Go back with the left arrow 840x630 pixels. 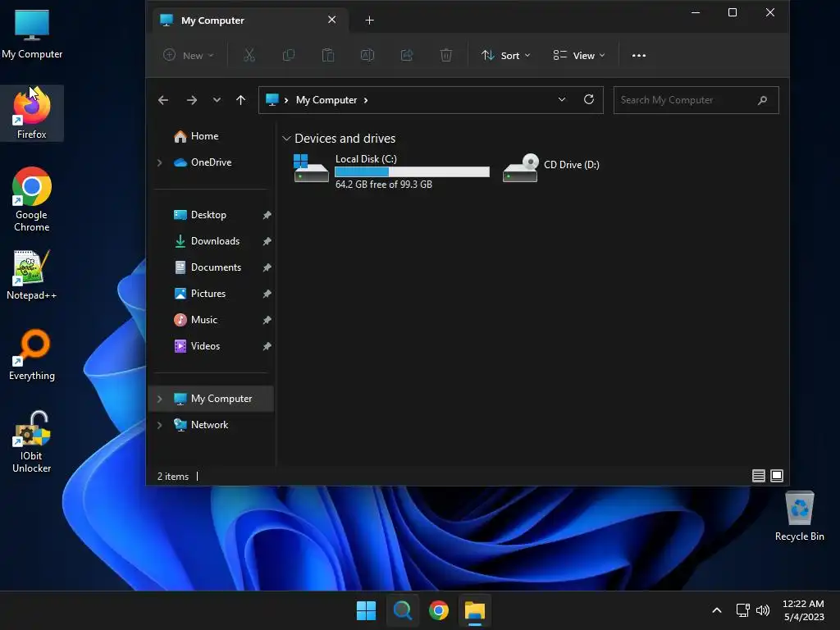click(163, 100)
